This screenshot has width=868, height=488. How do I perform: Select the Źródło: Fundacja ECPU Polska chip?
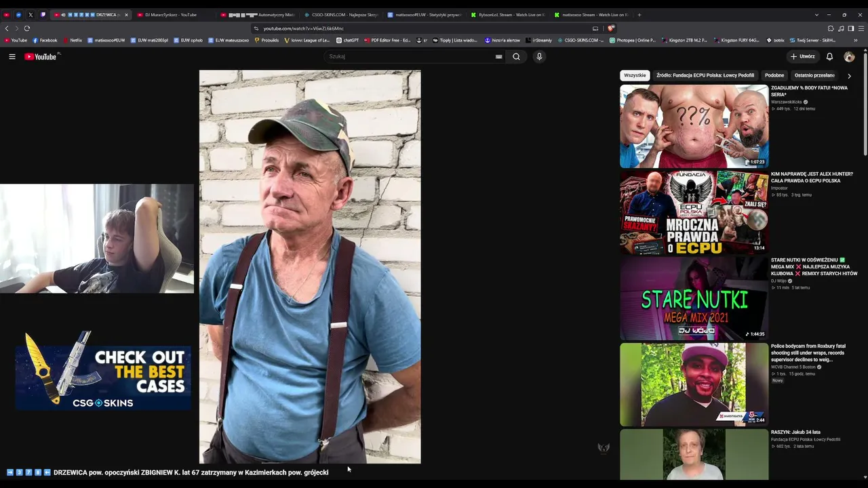click(x=705, y=76)
